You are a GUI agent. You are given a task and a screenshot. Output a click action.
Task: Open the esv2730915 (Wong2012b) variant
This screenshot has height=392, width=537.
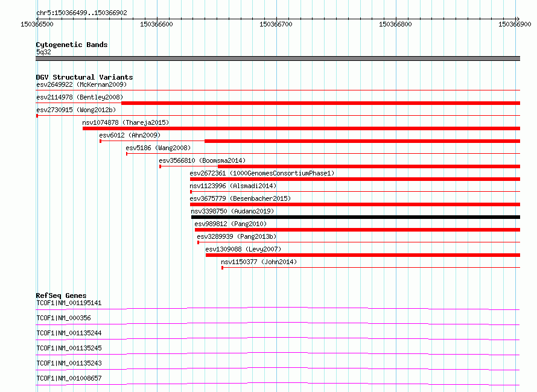(76, 110)
